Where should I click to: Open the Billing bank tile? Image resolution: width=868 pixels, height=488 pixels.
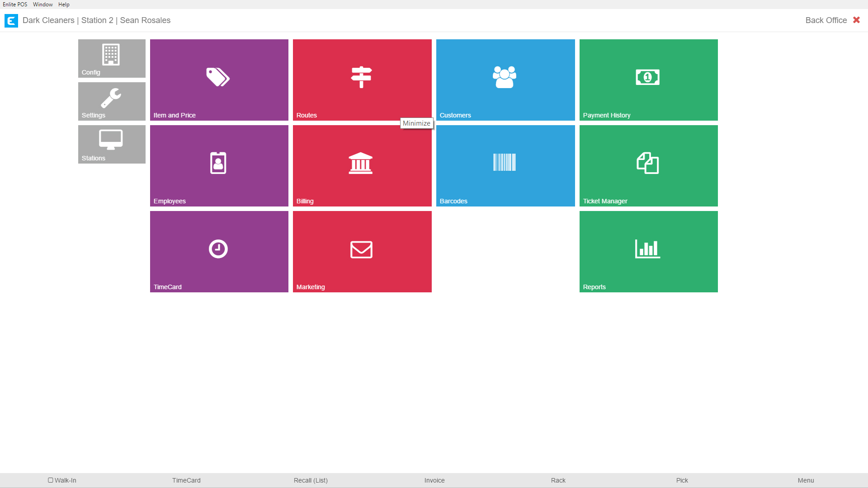tap(362, 166)
